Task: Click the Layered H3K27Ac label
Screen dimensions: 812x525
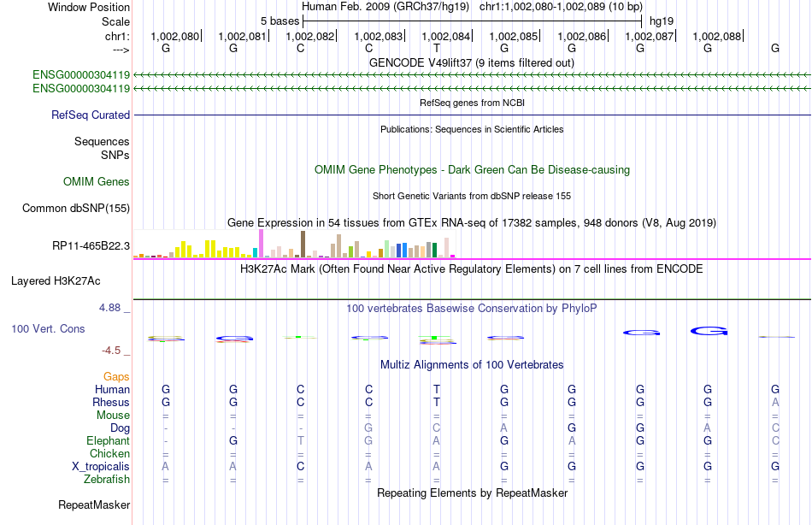Action: 56,281
